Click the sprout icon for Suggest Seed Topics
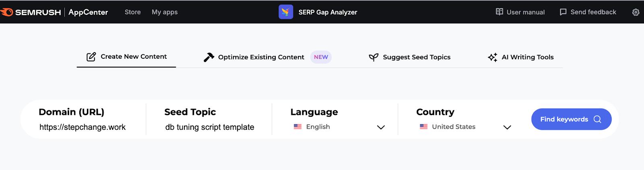The image size is (644, 170). [374, 57]
